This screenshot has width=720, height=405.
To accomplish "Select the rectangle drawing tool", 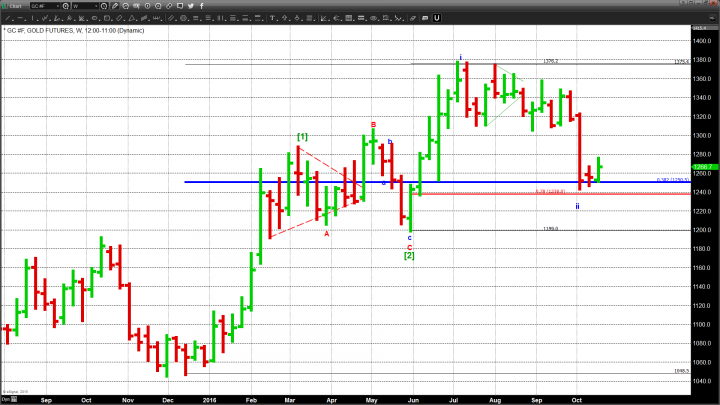I will click(x=107, y=18).
